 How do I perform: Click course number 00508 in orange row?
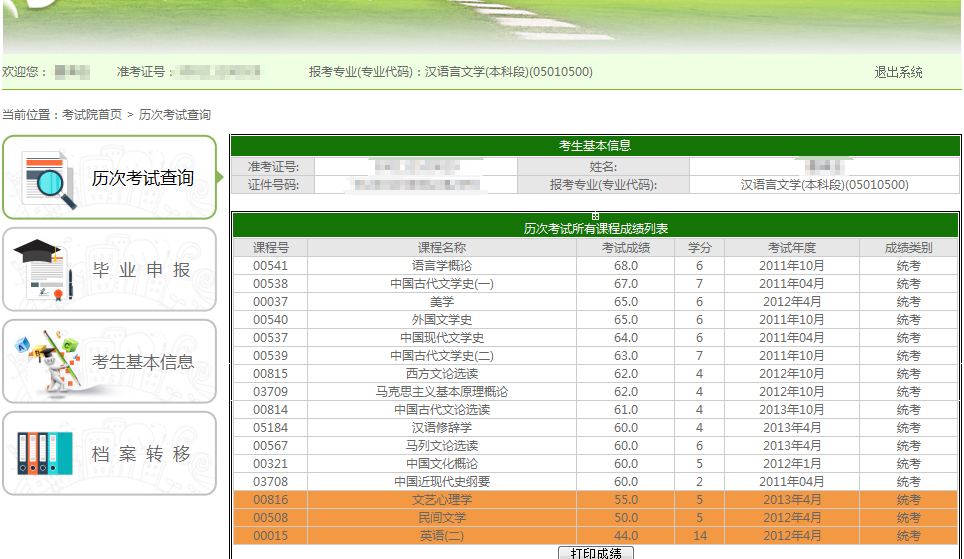pos(270,518)
